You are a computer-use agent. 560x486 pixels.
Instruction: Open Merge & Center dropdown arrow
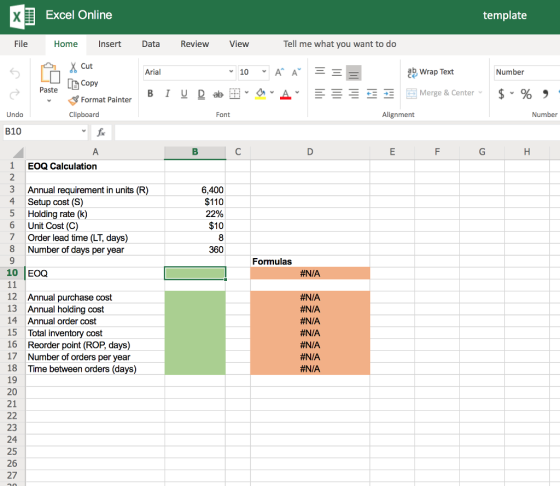[x=480, y=92]
